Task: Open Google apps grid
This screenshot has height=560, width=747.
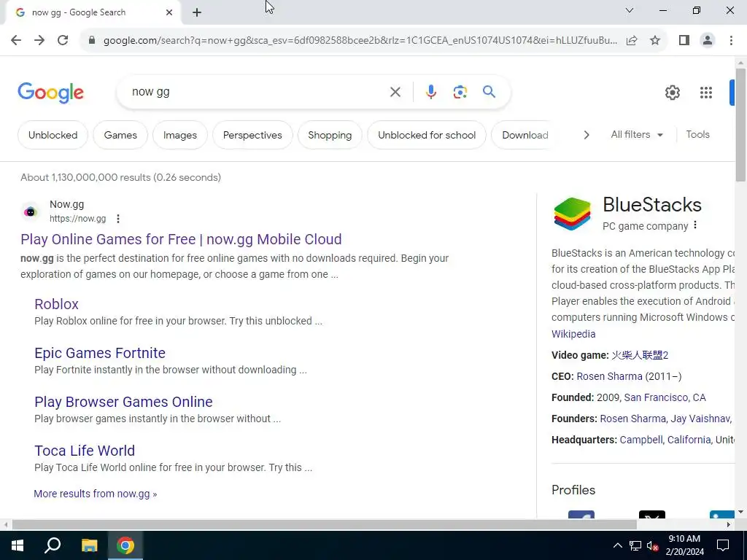Action: [x=706, y=93]
